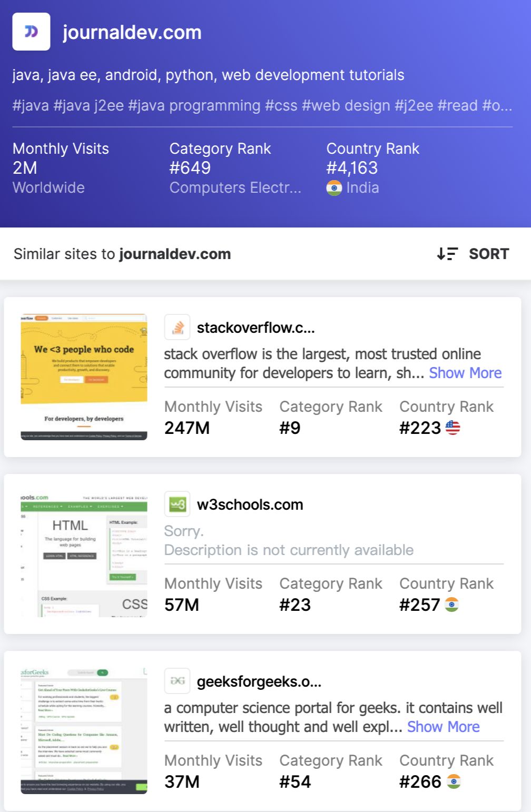Click the India flag beside rank #257

[451, 605]
